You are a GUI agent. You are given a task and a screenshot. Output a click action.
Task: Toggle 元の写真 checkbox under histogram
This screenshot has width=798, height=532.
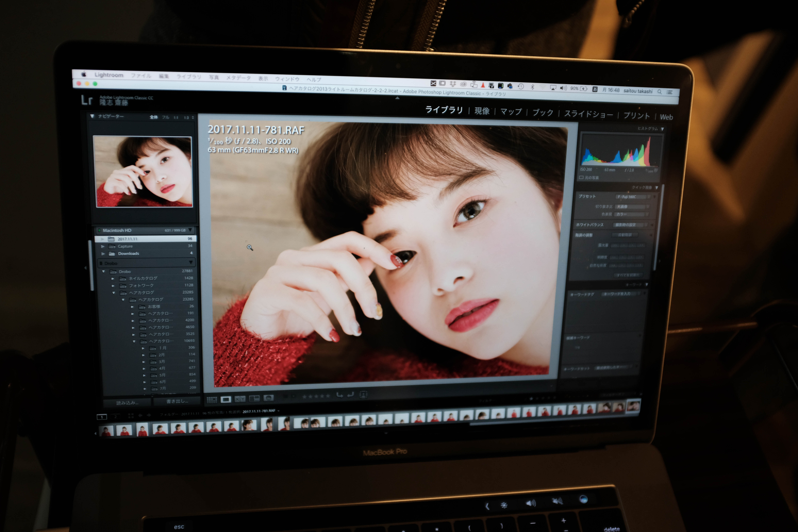[581, 177]
